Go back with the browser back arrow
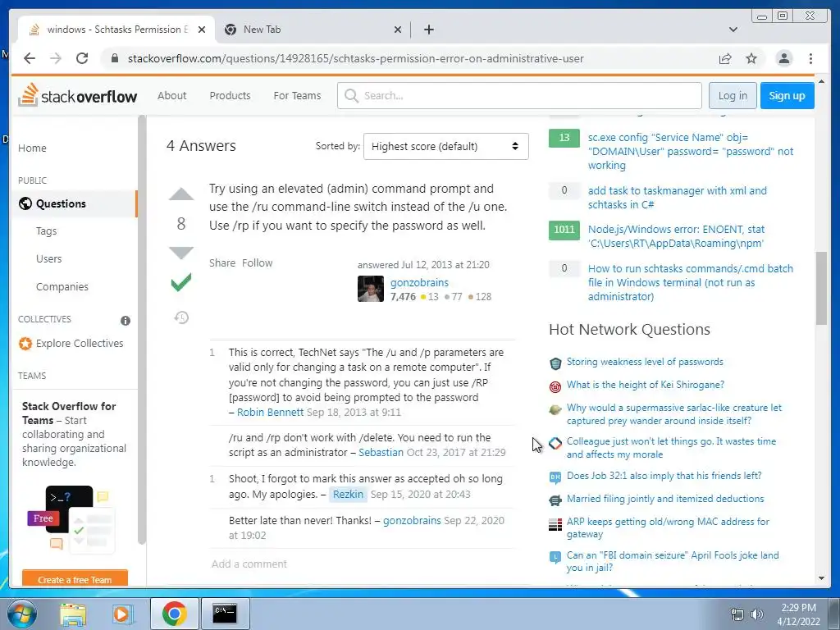 30,58
